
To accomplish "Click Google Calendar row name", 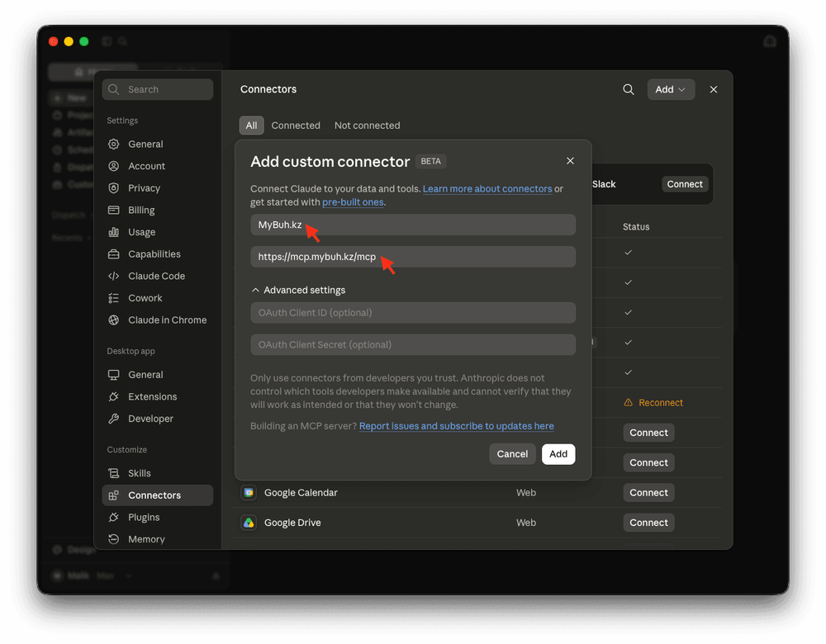I will [x=301, y=492].
